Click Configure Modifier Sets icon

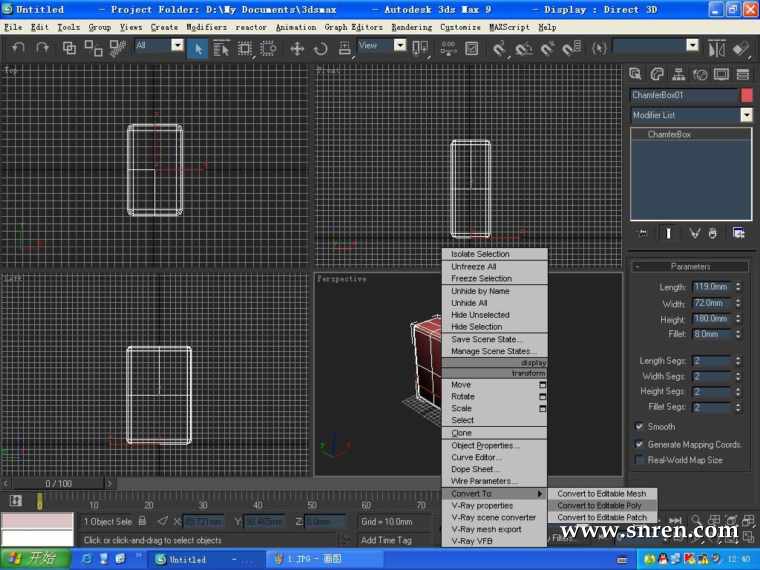(738, 234)
